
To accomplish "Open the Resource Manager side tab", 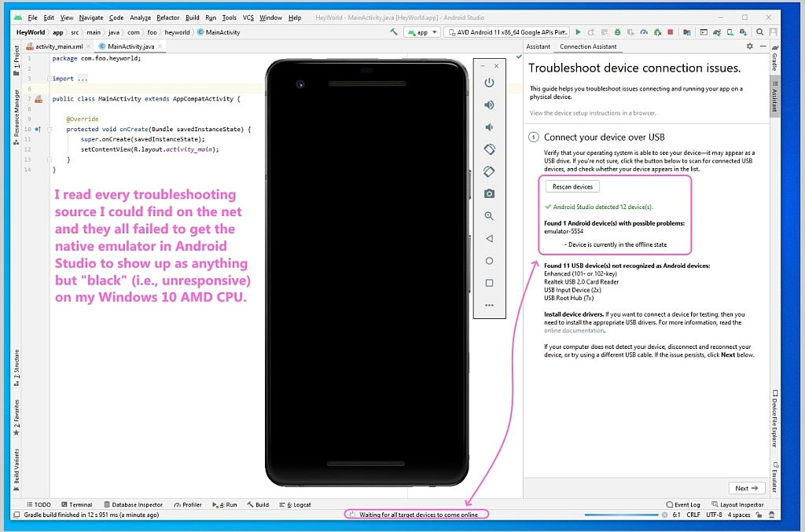I will point(17,117).
